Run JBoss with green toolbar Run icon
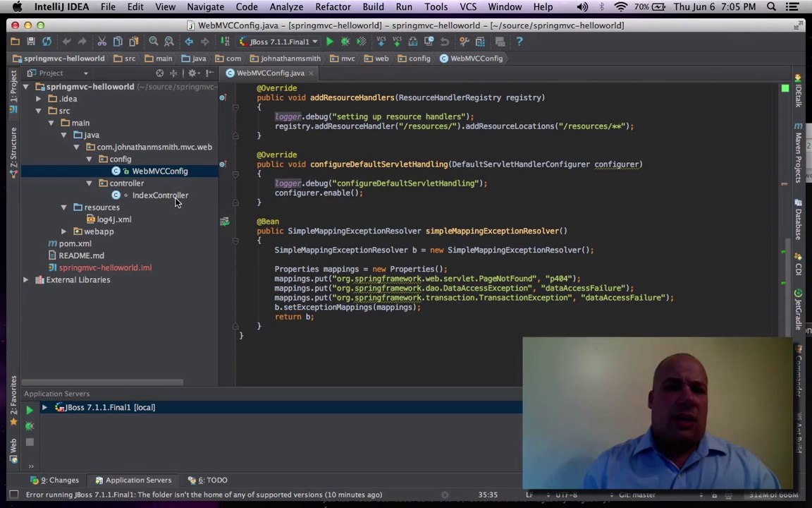812x508 pixels. 329,42
